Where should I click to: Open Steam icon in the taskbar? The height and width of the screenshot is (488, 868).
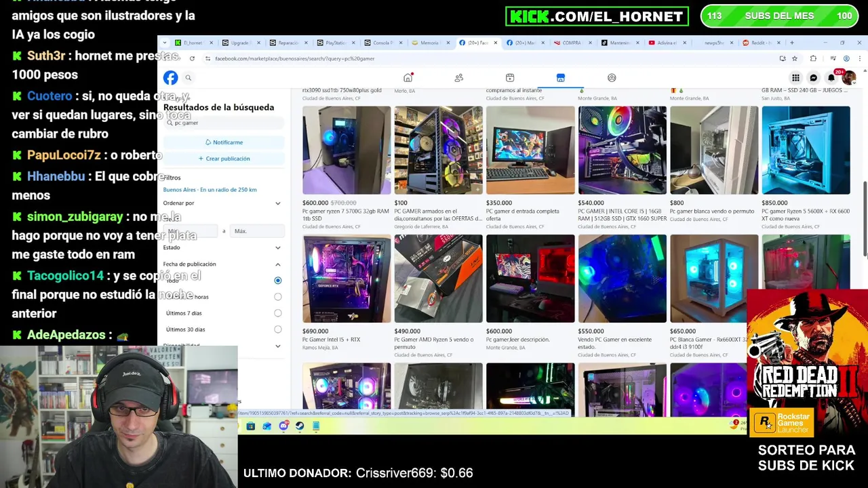click(300, 426)
